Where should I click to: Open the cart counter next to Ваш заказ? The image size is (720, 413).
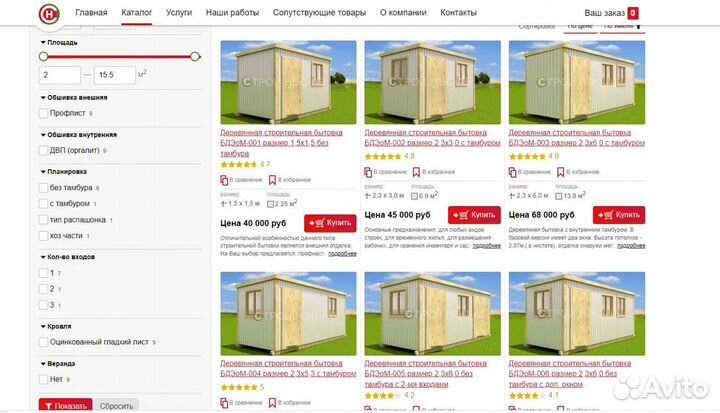pyautogui.click(x=633, y=13)
